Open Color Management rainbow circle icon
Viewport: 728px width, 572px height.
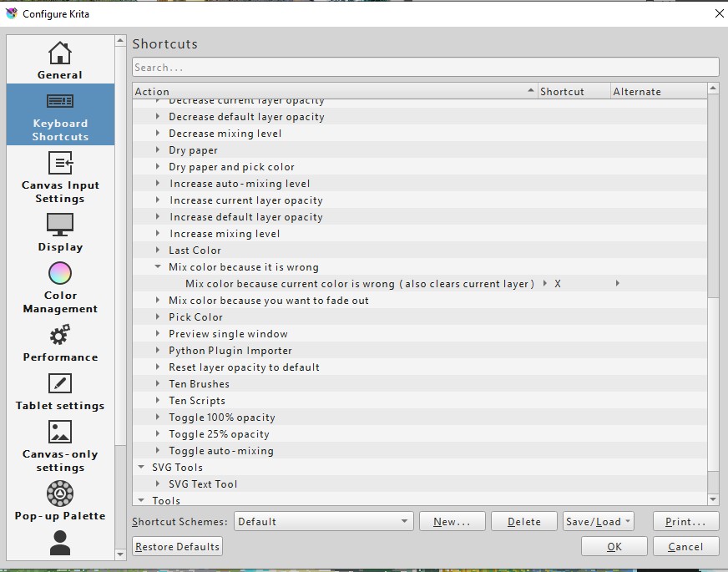click(x=60, y=273)
